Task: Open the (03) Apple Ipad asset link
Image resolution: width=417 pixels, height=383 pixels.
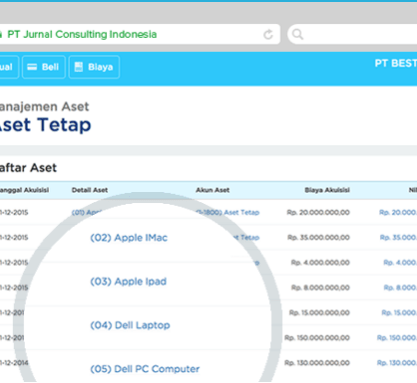Action: pyautogui.click(x=128, y=282)
